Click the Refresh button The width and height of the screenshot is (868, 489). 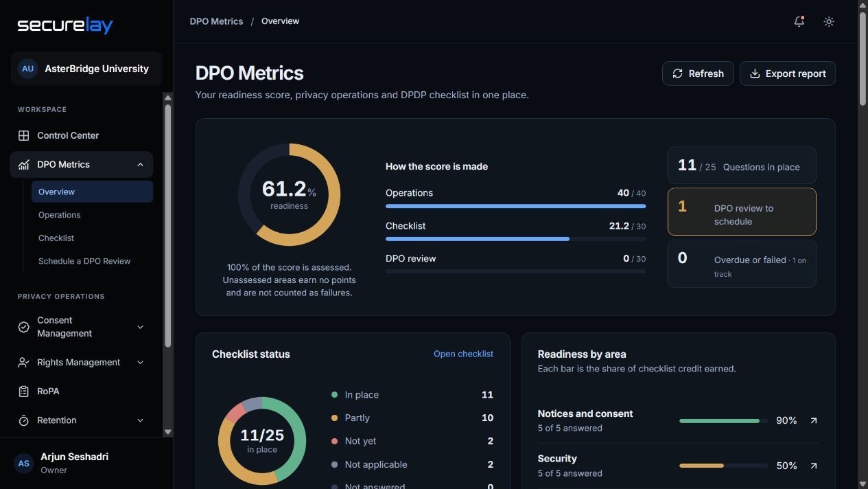tap(698, 73)
